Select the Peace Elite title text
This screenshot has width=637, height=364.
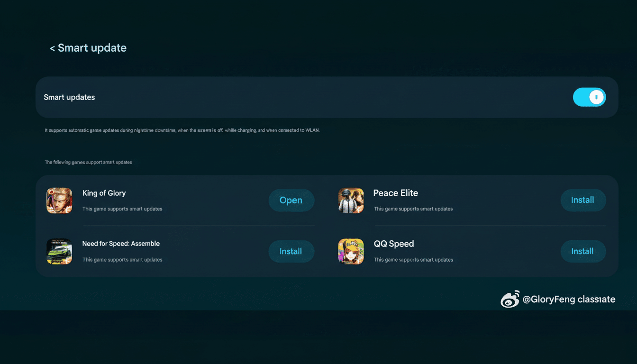point(395,193)
